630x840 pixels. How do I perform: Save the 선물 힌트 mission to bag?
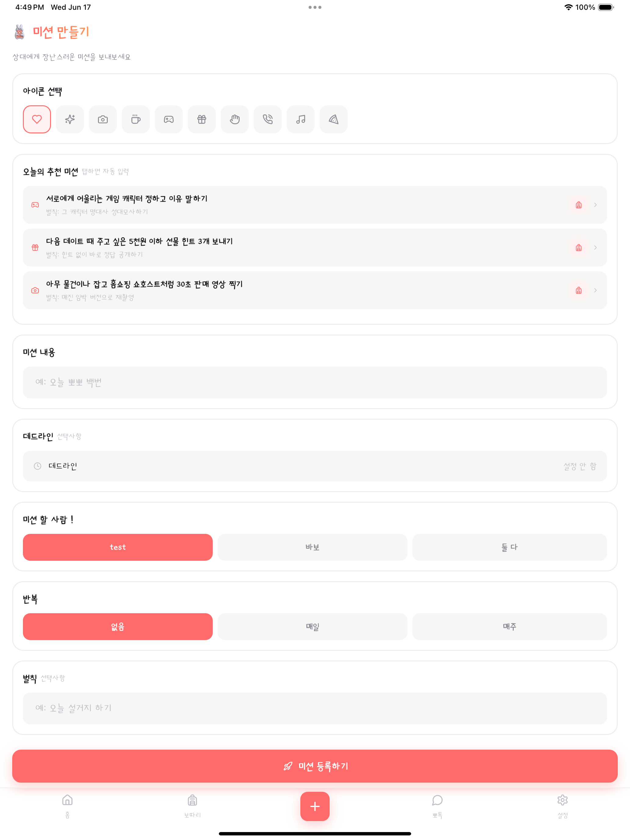(x=578, y=248)
